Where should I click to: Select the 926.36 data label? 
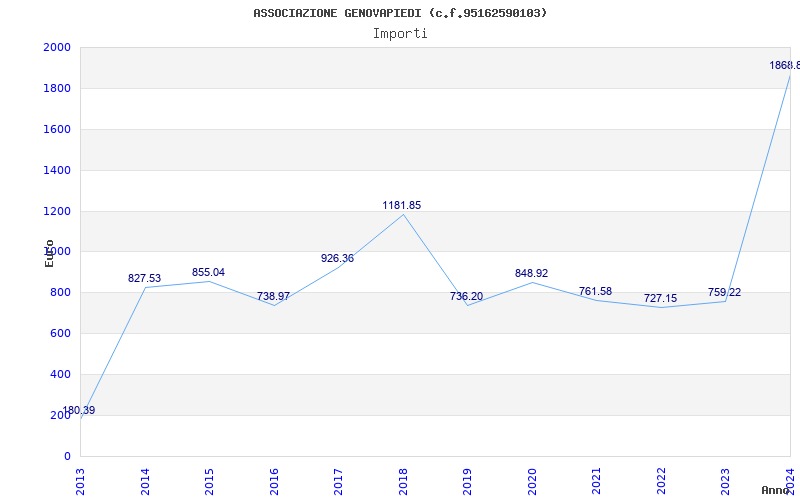tap(337, 259)
